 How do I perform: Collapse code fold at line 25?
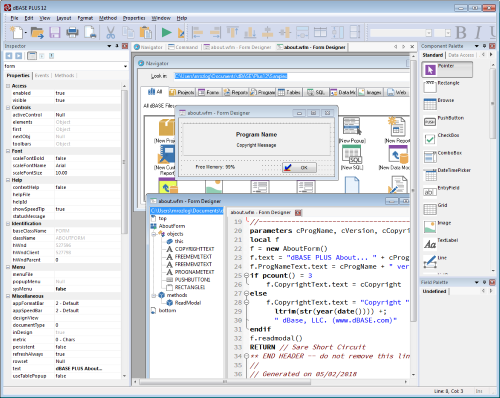tap(246, 276)
